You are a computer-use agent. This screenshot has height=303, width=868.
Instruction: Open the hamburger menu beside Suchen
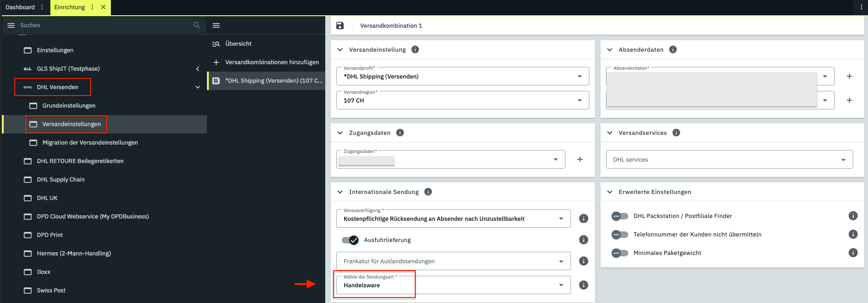click(x=11, y=25)
